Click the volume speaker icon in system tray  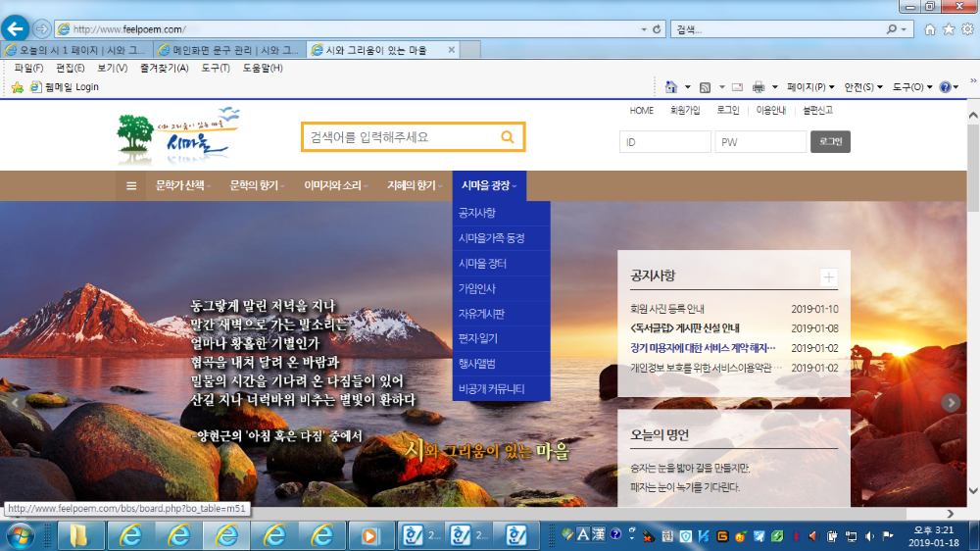pyautogui.click(x=869, y=536)
